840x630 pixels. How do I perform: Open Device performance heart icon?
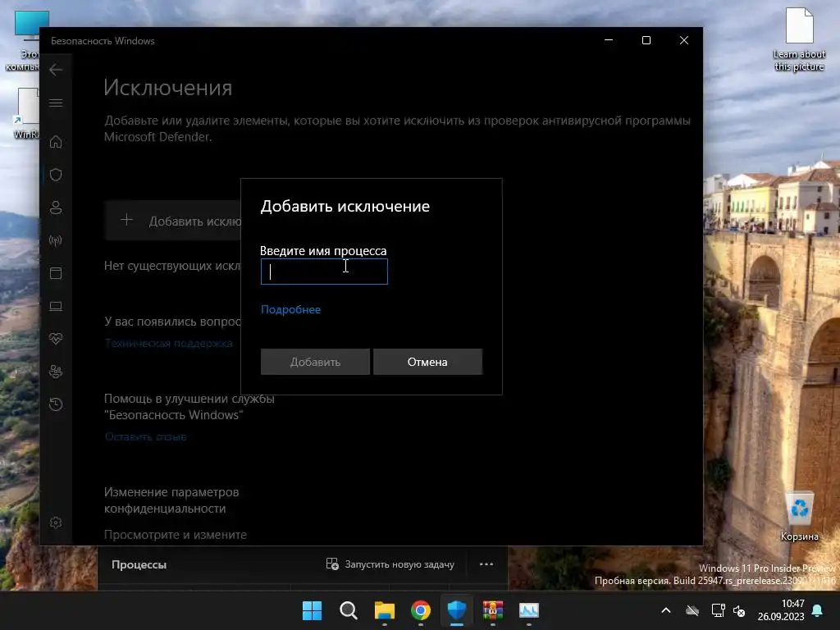click(56, 339)
